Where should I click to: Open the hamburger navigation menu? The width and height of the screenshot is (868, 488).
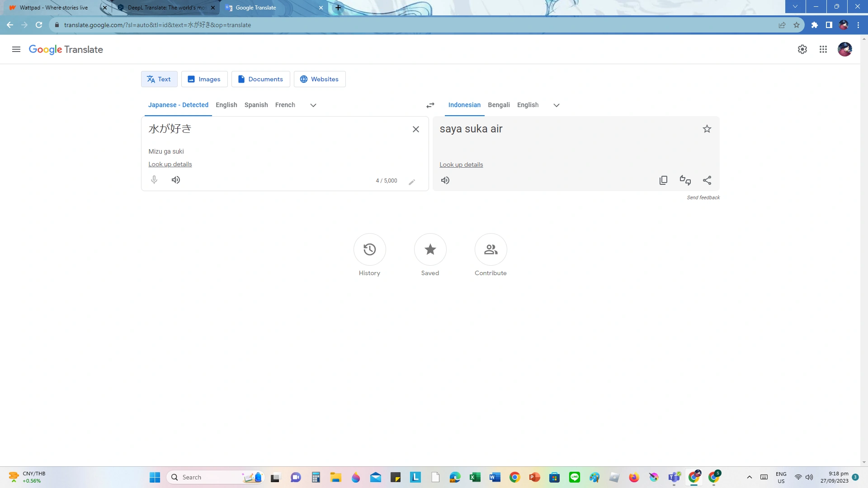(x=16, y=49)
